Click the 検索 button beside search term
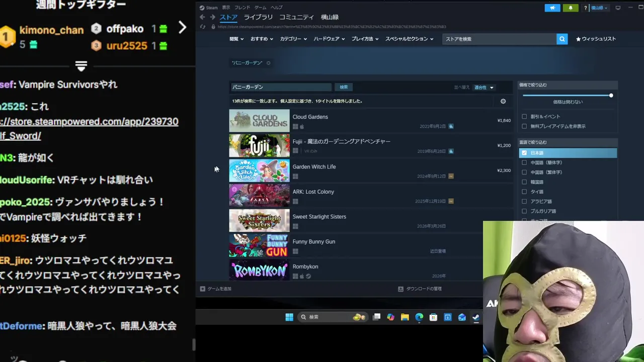The image size is (644, 362). 344,87
